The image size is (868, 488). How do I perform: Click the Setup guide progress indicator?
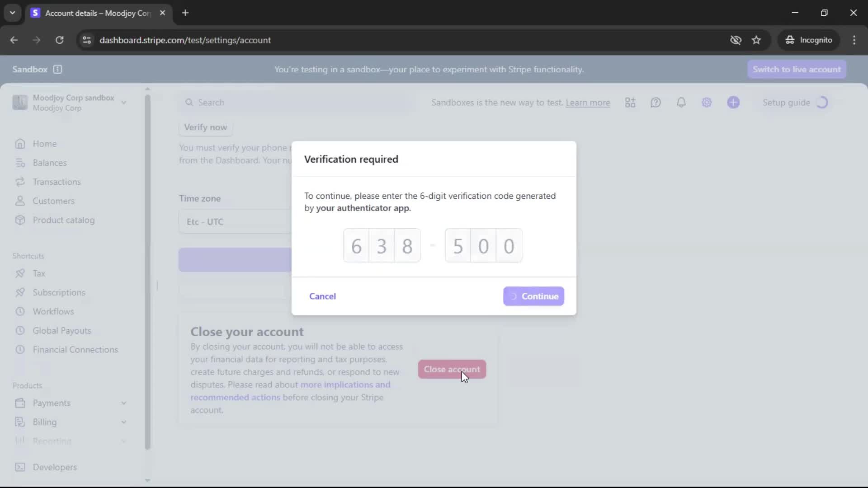coord(821,103)
